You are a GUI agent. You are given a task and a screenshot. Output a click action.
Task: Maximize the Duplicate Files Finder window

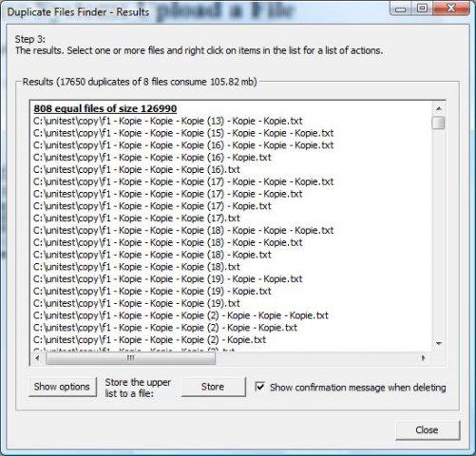pos(422,8)
